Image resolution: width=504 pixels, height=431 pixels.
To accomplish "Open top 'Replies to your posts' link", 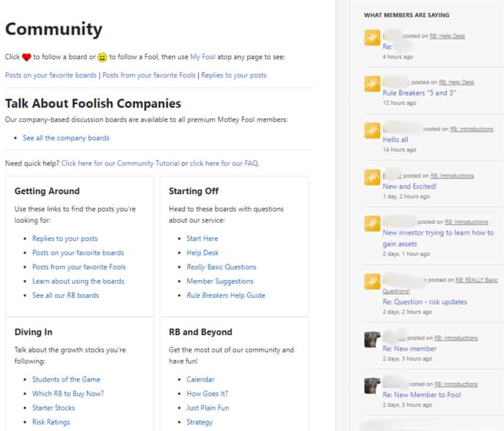I will coord(234,75).
